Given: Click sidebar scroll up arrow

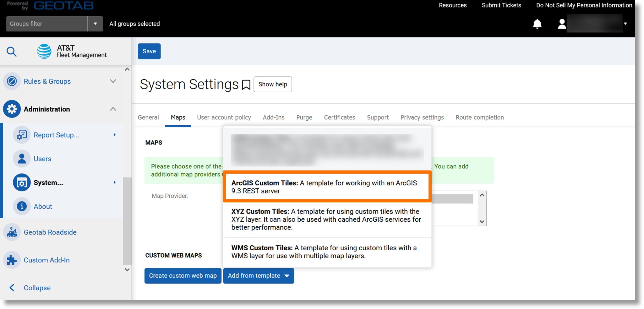Looking at the screenshot, I should point(127,69).
